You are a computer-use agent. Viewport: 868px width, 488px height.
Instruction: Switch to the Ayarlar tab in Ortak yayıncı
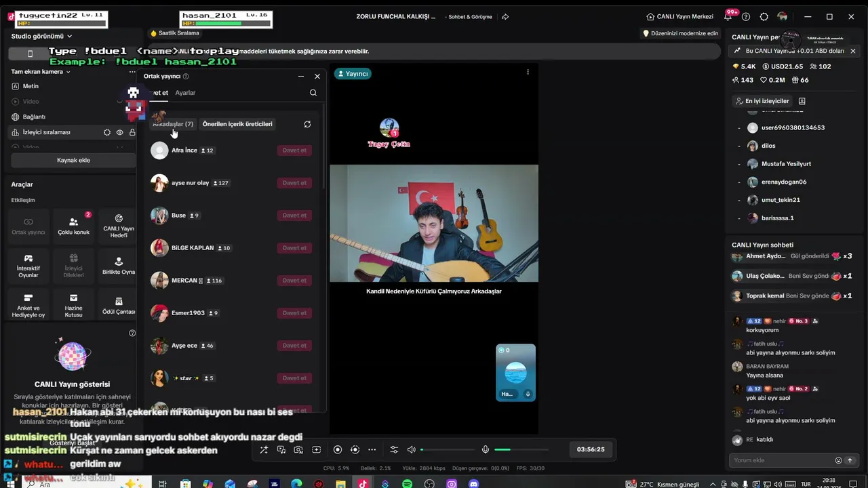pyautogui.click(x=185, y=93)
